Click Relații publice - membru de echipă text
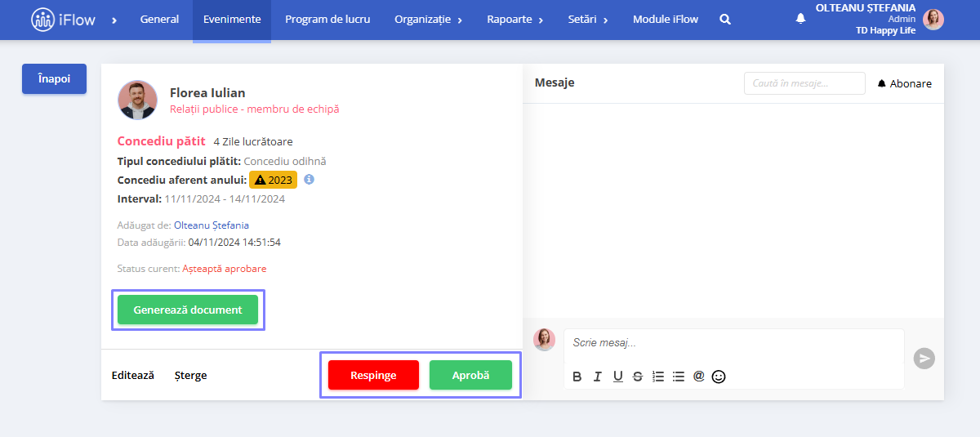Image resolution: width=980 pixels, height=437 pixels. point(254,109)
